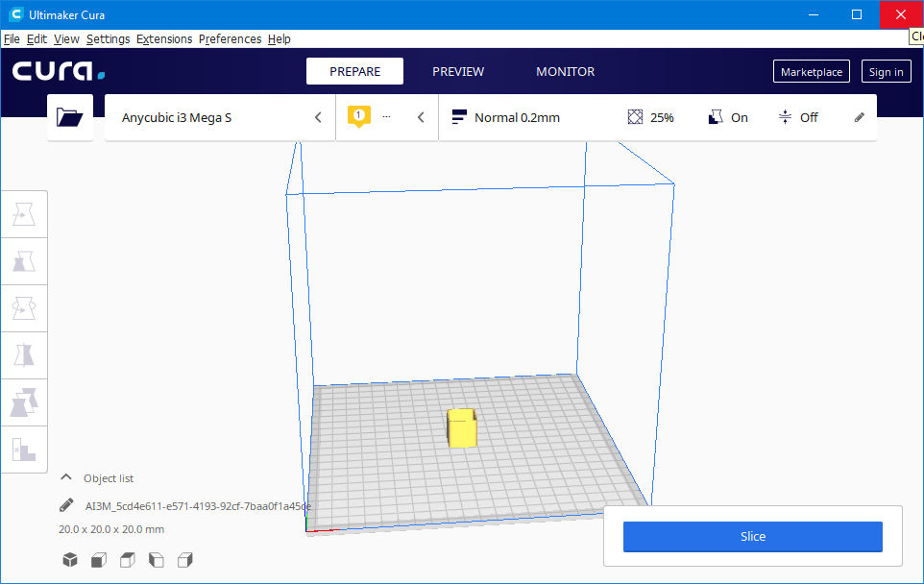The height and width of the screenshot is (584, 924).
Task: Select the Scale tool in the sidebar
Action: pyautogui.click(x=24, y=261)
